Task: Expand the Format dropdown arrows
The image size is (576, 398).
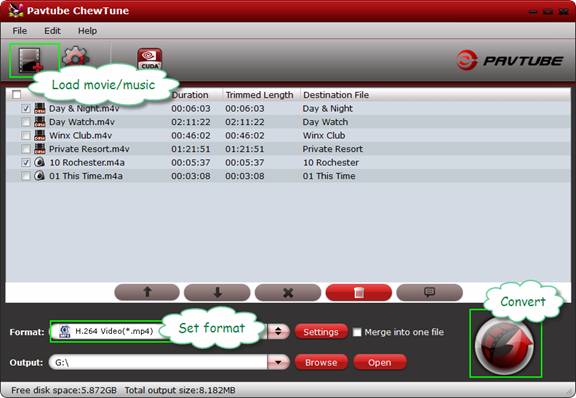Action: coord(278,331)
